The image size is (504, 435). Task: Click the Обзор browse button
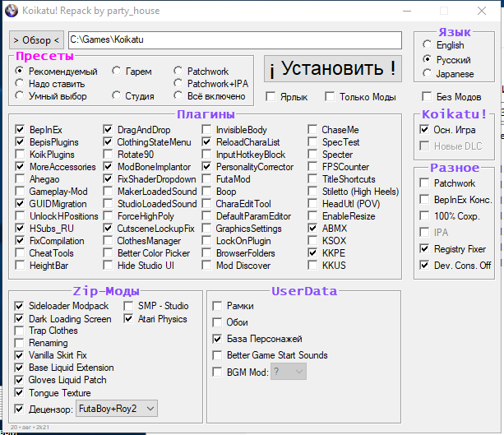[x=36, y=40]
